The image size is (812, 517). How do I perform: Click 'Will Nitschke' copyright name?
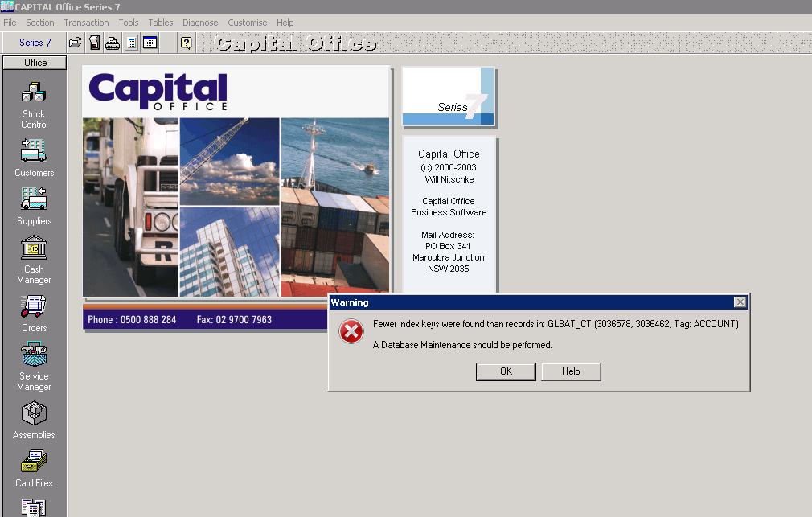click(x=449, y=179)
